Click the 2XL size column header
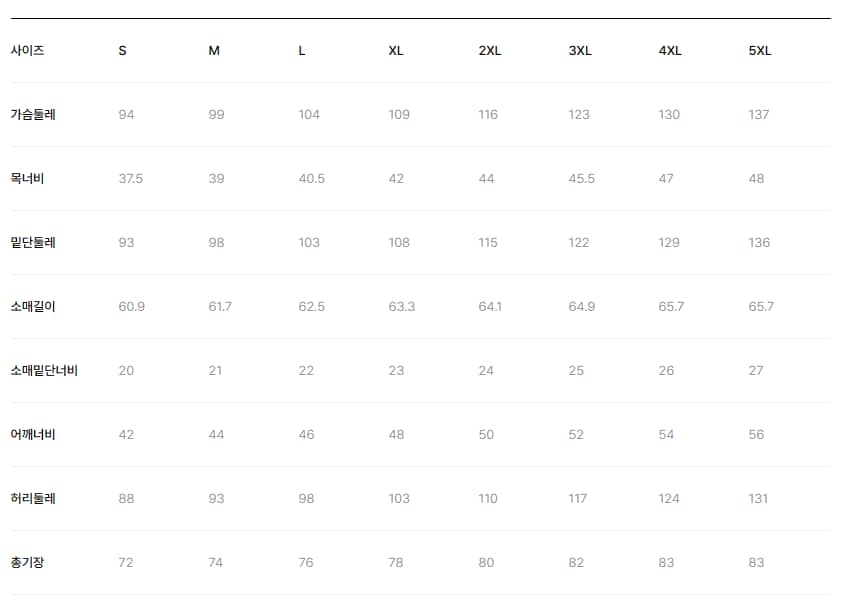This screenshot has height=604, width=843. 490,51
